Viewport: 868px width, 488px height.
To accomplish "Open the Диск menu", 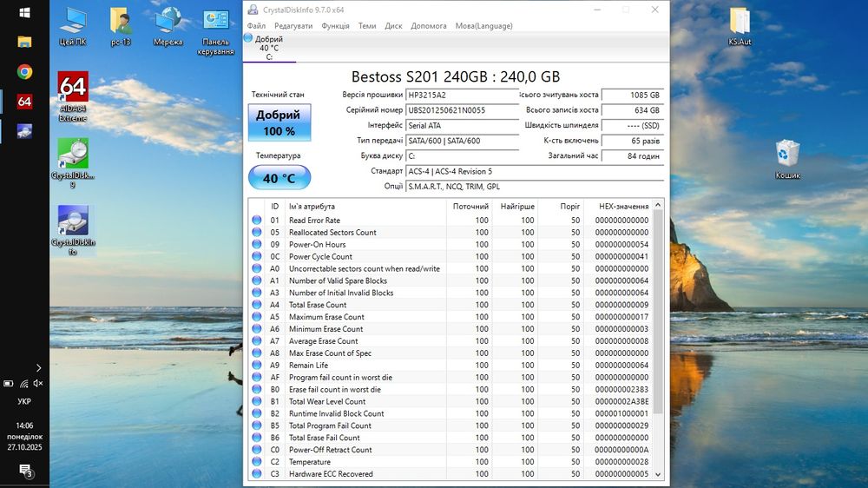I will click(393, 26).
